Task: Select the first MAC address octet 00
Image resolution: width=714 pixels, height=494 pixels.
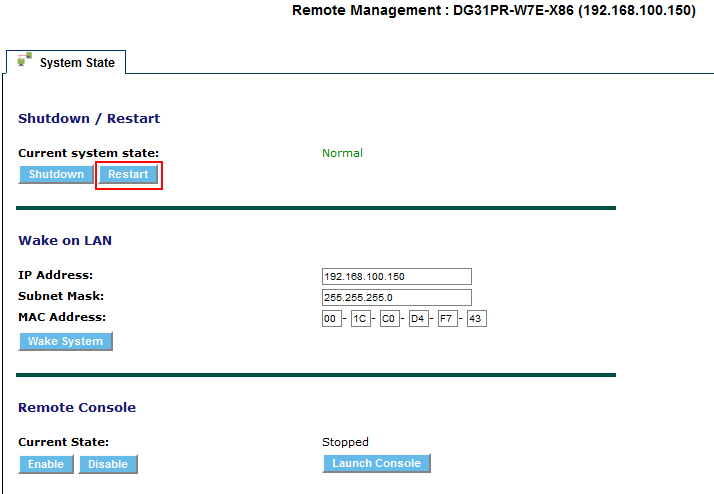Action: pos(331,319)
